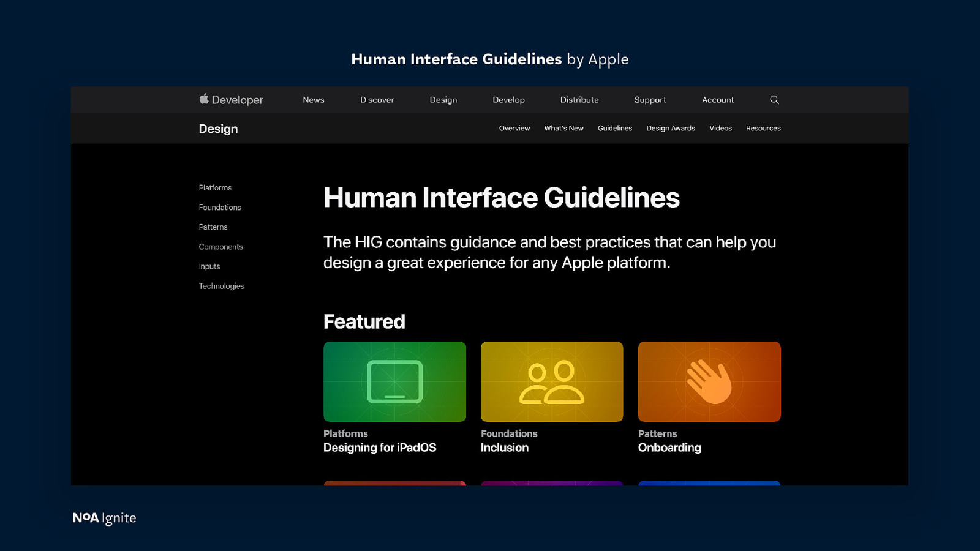Open the search magnifier icon
This screenshot has height=551, width=980.
point(774,100)
